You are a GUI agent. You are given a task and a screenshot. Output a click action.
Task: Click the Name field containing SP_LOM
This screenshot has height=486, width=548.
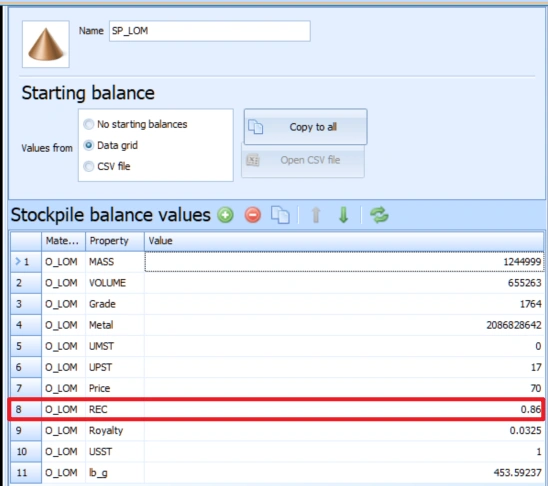210,31
